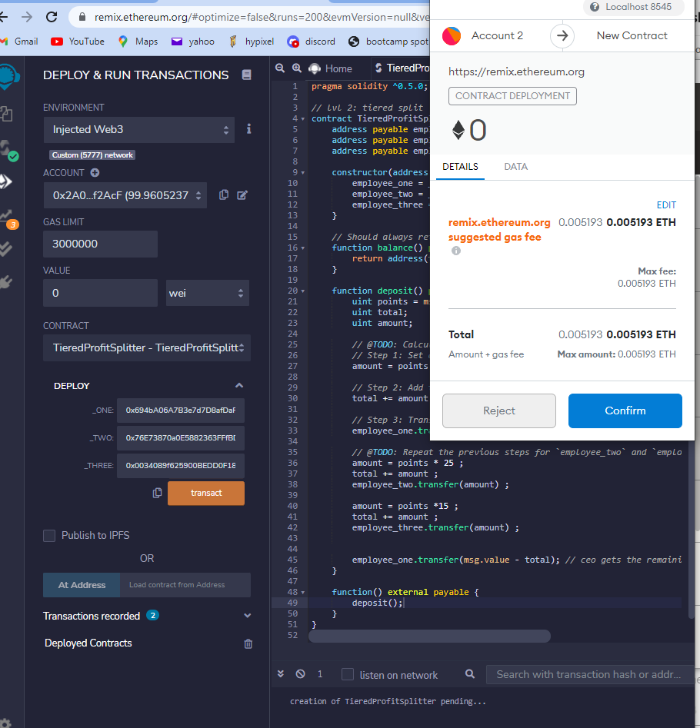The height and width of the screenshot is (728, 700).
Task: Click the terminal search magnifier icon
Action: tap(469, 673)
